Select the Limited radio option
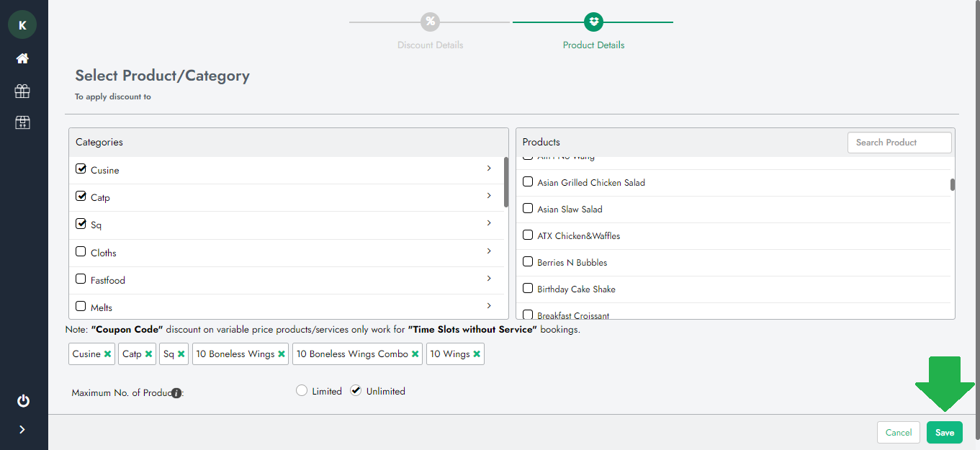980x450 pixels. 302,390
